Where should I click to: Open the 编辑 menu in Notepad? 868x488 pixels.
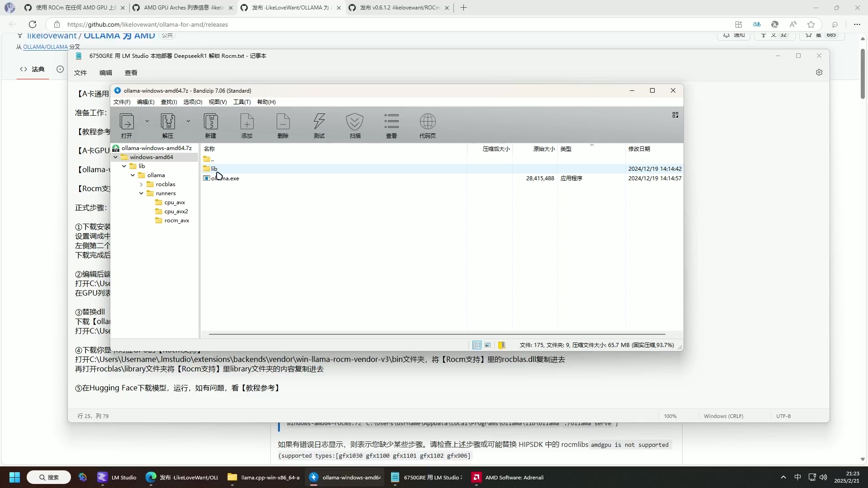tap(105, 73)
